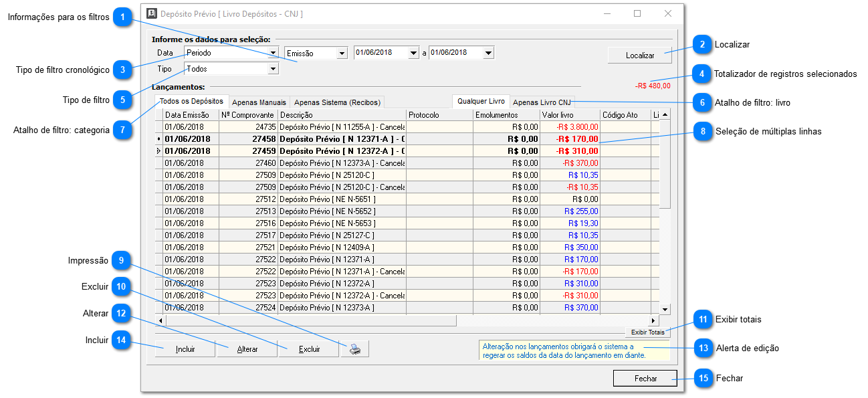
Task: Click the vertical scrollbar up arrow
Action: click(665, 116)
